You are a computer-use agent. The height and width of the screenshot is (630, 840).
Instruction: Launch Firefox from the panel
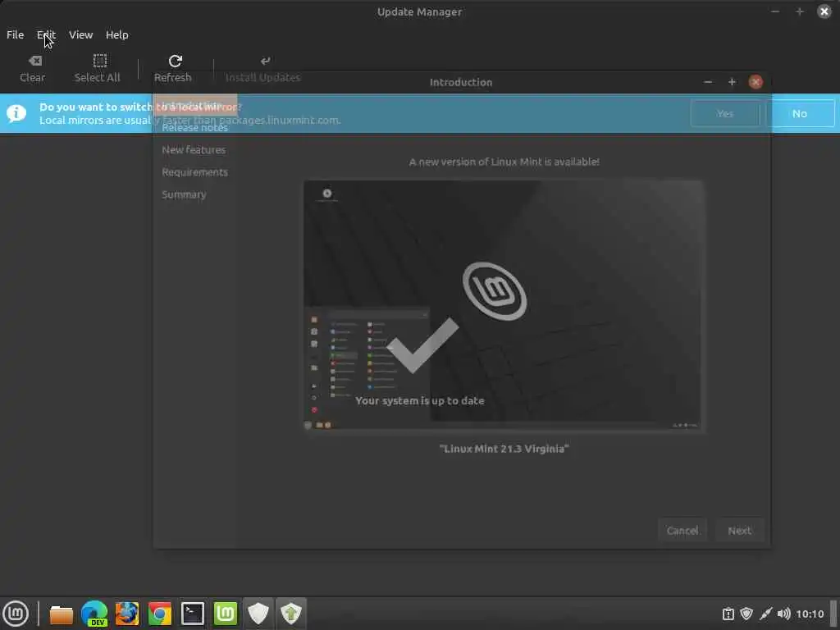click(x=127, y=614)
